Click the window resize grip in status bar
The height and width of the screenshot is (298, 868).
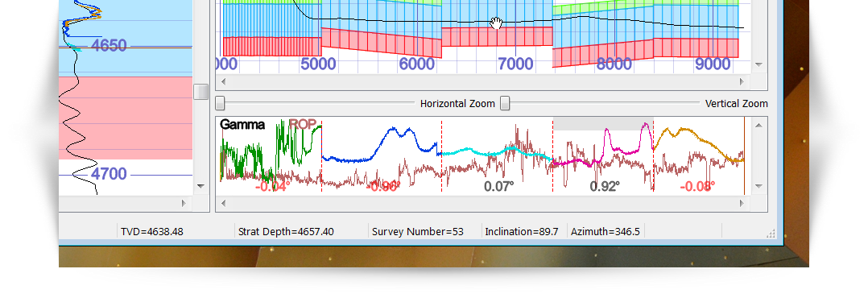click(771, 234)
